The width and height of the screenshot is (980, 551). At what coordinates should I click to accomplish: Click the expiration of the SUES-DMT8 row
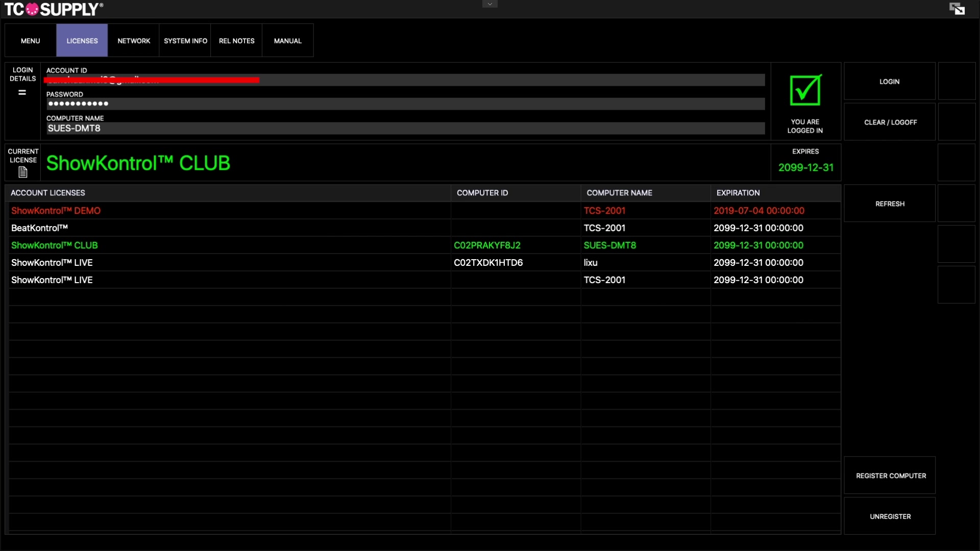[758, 245]
